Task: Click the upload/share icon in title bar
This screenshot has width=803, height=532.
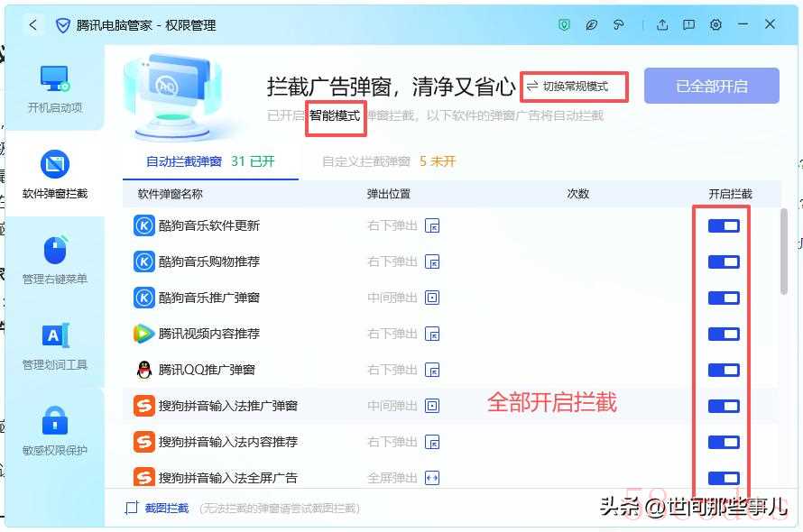Action: coord(662,24)
